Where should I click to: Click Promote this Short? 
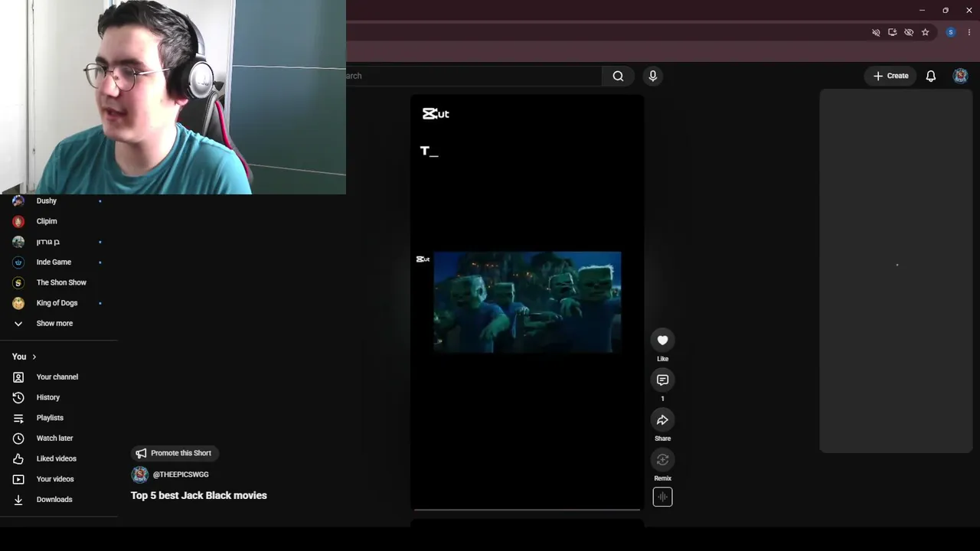174,453
